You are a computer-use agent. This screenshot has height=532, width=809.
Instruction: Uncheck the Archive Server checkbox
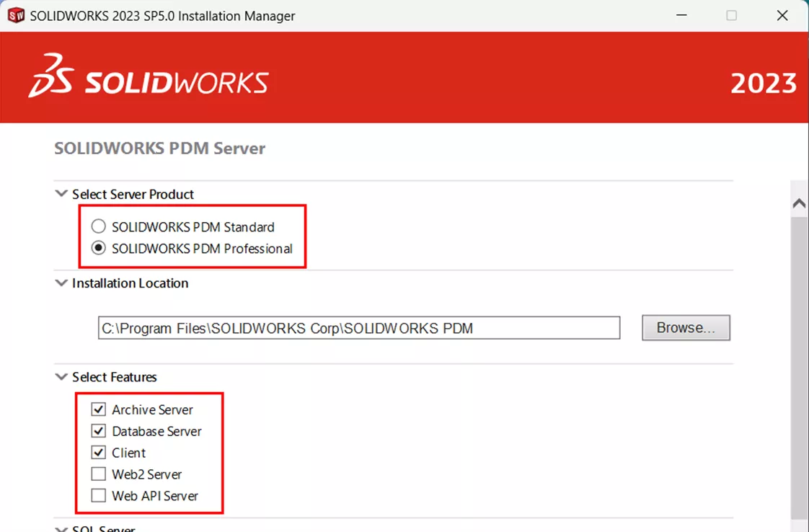(99, 409)
